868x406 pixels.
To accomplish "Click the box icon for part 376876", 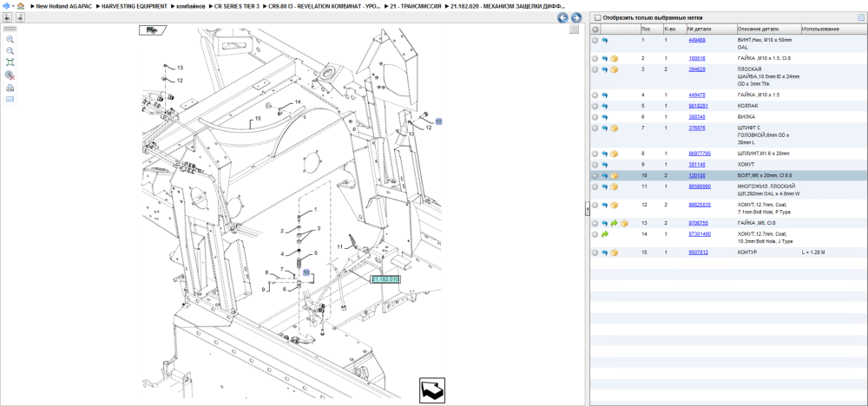I will pos(614,128).
